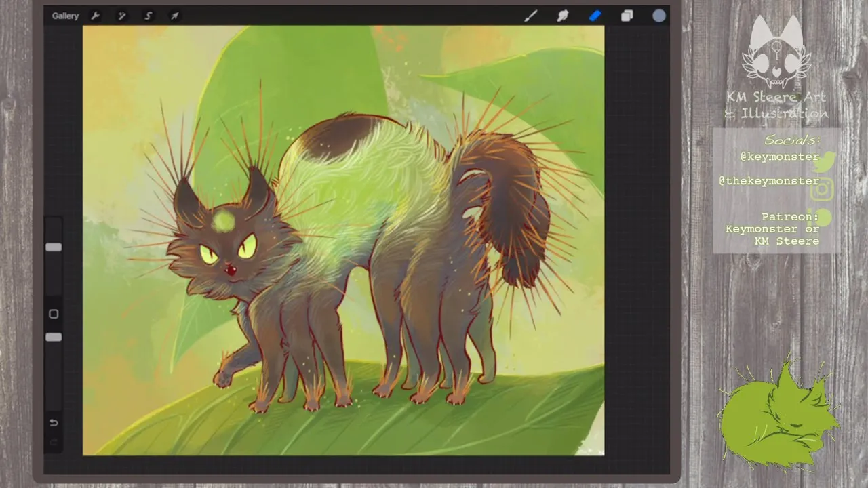This screenshot has height=488, width=868.
Task: Click the Socials heading text
Action: point(792,140)
